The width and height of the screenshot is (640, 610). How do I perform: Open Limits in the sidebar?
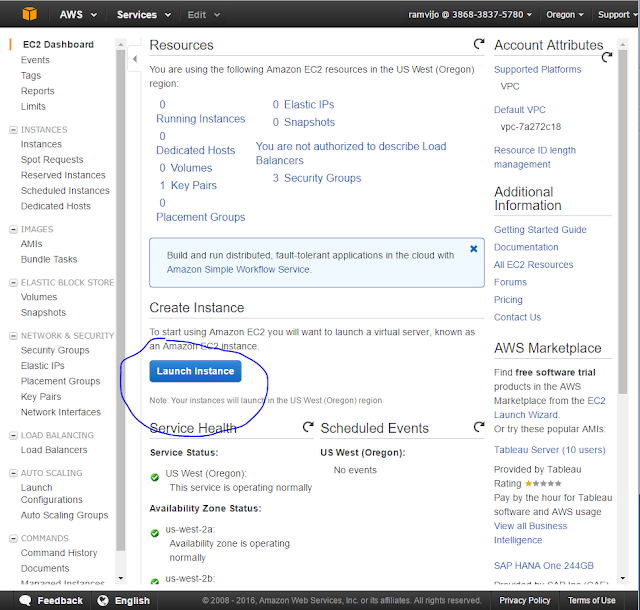tap(33, 107)
